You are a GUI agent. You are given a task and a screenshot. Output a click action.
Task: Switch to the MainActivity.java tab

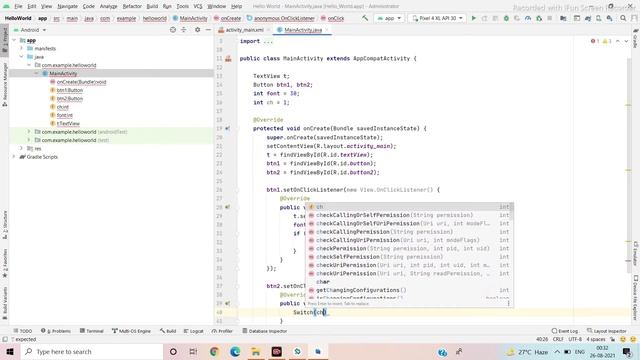click(303, 30)
